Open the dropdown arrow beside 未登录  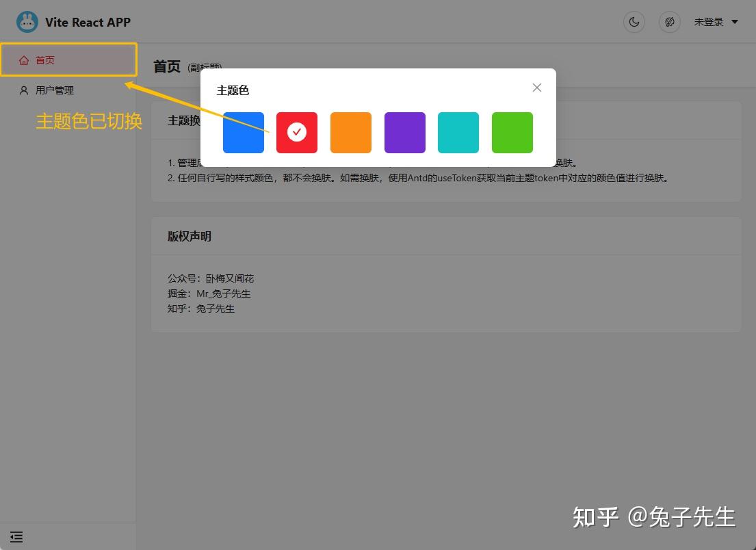click(734, 21)
